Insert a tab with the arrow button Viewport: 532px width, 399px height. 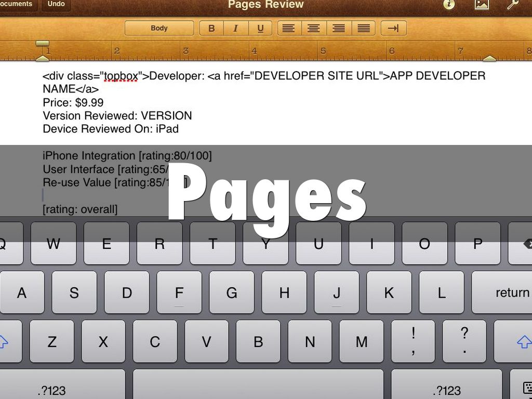tap(393, 29)
